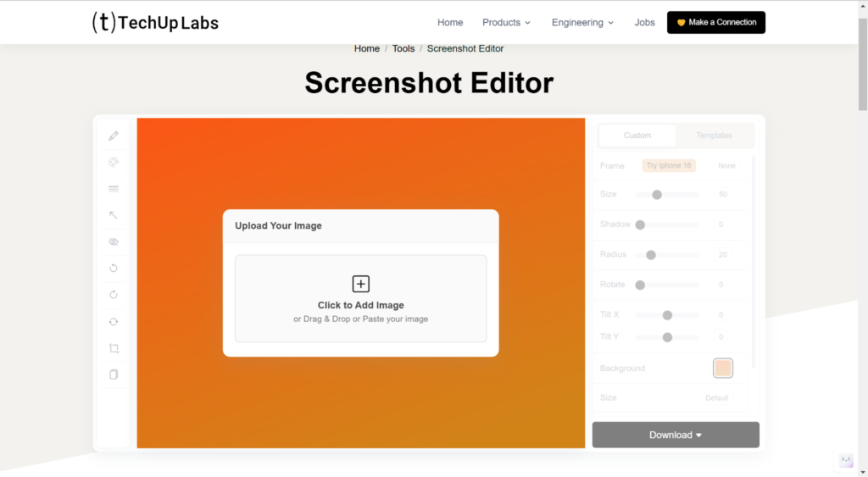Toggle the blur hide tool
Image resolution: width=868 pixels, height=477 pixels.
pos(114,241)
